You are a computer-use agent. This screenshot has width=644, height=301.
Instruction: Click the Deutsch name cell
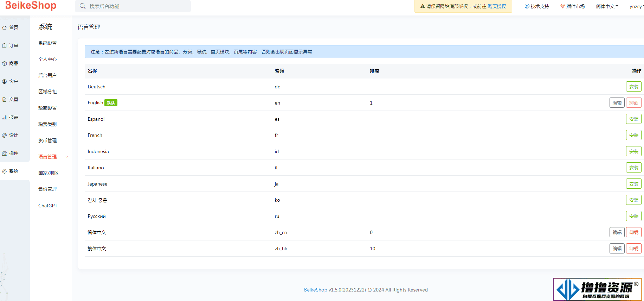[x=96, y=87]
